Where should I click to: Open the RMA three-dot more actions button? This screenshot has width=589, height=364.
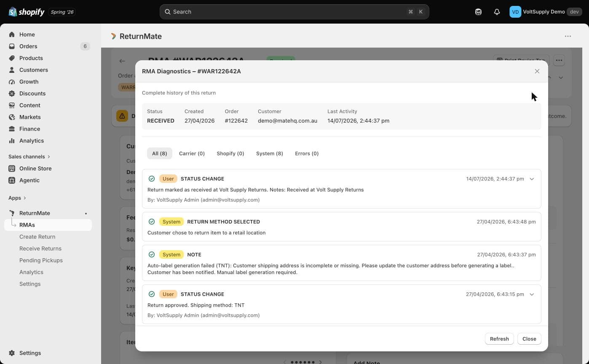pyautogui.click(x=559, y=60)
